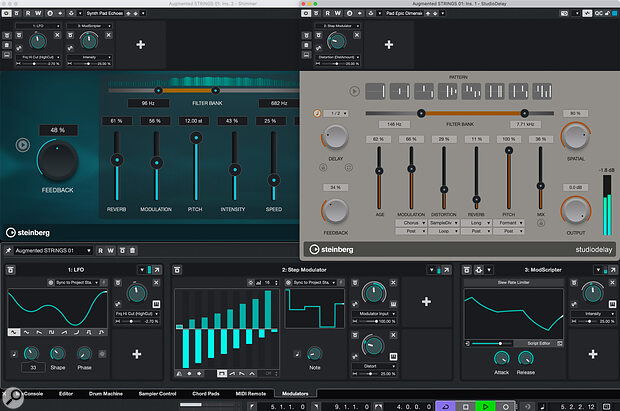Toggle the Step Modulator active indicator
620x411 pixels.
(x=439, y=270)
